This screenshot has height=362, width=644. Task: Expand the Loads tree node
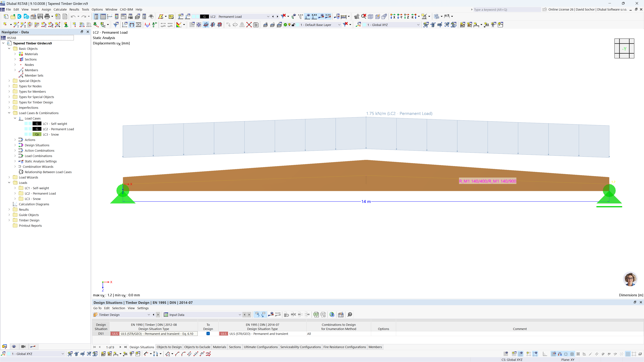tap(9, 183)
